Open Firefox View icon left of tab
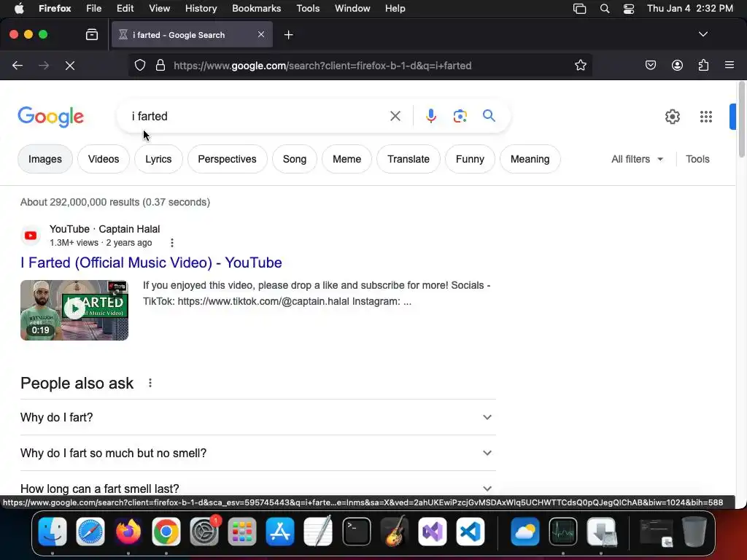747x560 pixels. point(92,34)
